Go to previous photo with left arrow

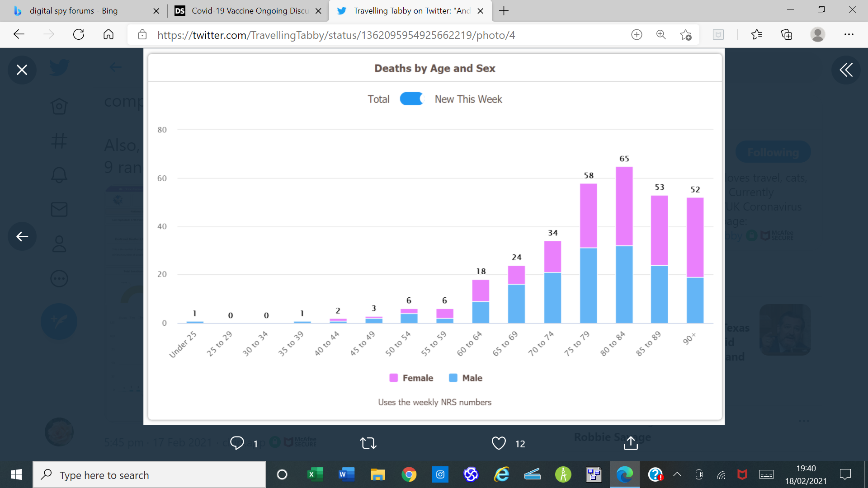click(22, 236)
